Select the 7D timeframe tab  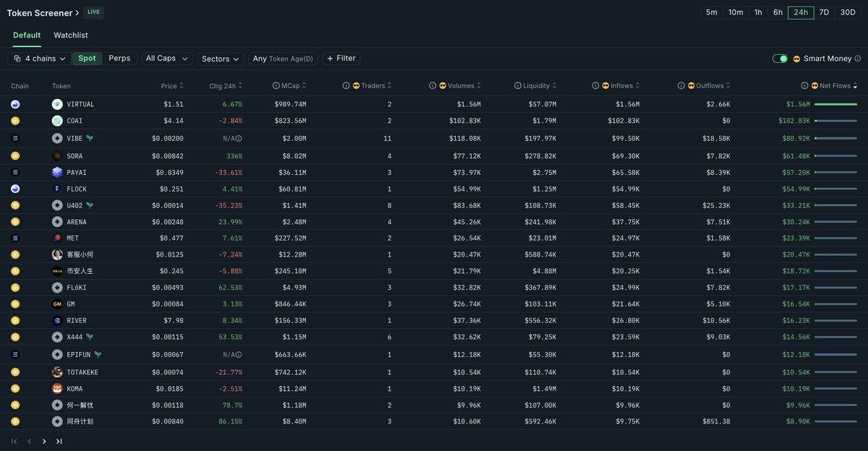click(x=824, y=12)
